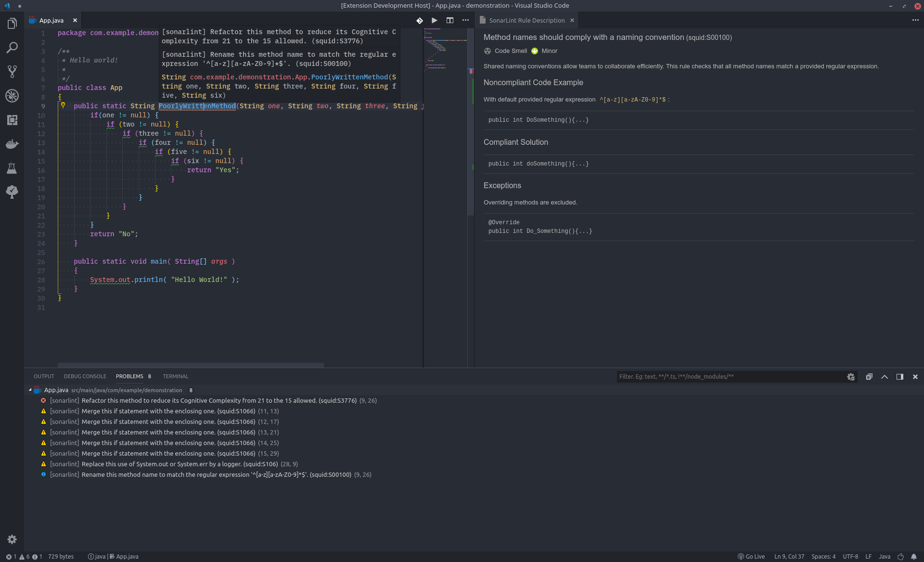Viewport: 924px width, 562px height.
Task: Open the Extensions view
Action: pos(12,120)
